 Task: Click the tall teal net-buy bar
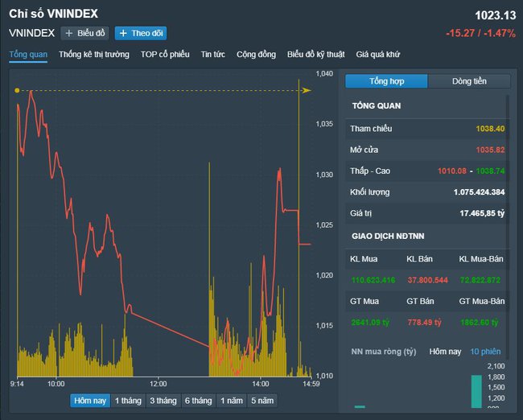476,392
